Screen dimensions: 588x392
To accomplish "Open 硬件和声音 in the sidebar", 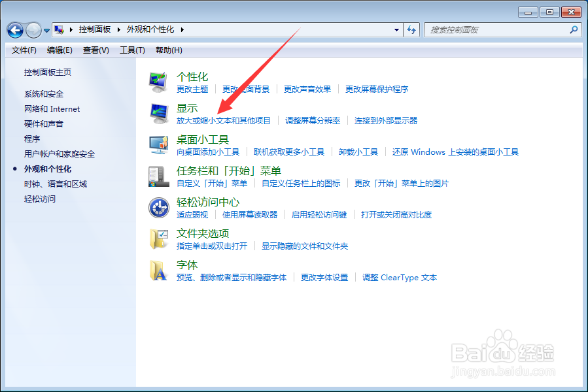I will click(44, 124).
